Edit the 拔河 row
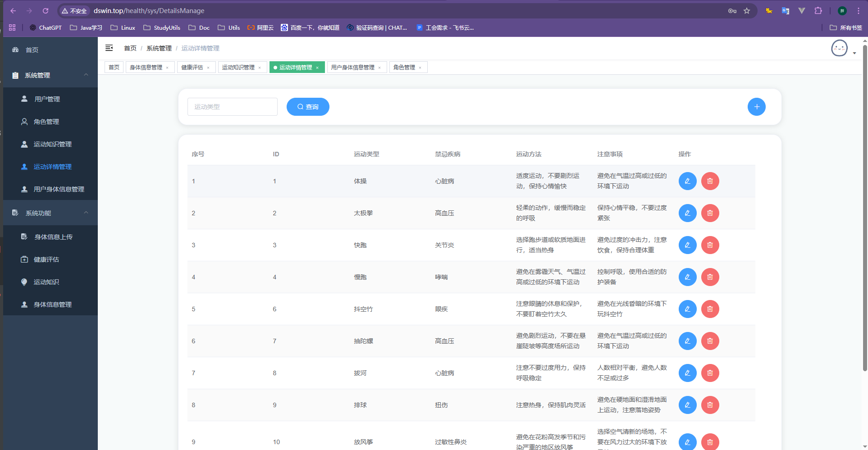868x450 pixels. pos(687,373)
